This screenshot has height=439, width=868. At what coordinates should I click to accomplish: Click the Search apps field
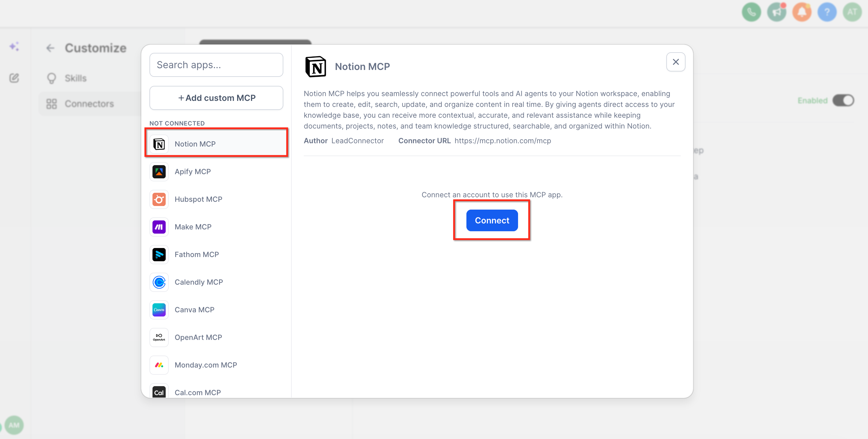pos(216,65)
